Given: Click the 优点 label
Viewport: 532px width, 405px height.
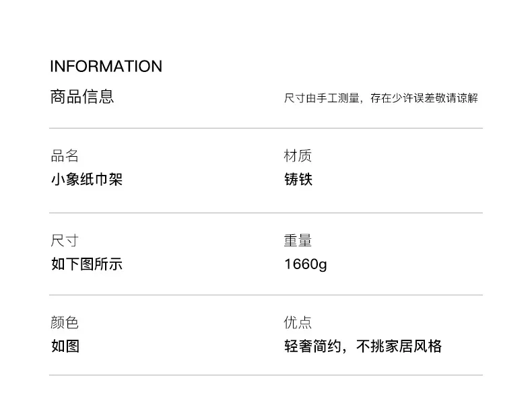Looking at the screenshot, I should (x=298, y=323).
